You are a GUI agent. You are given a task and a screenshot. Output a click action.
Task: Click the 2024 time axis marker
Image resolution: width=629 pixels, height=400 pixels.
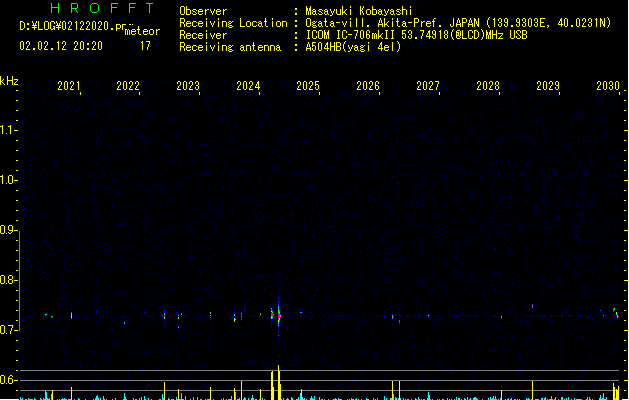[x=248, y=85]
